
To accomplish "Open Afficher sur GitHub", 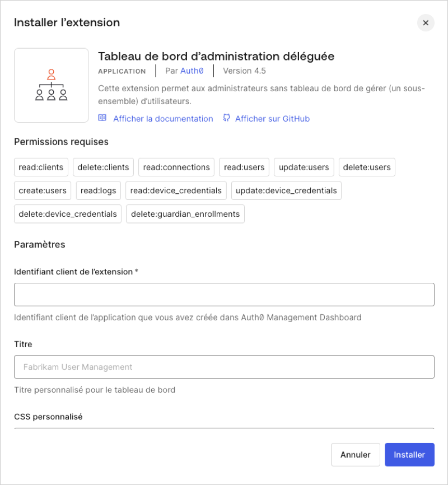I will [272, 118].
